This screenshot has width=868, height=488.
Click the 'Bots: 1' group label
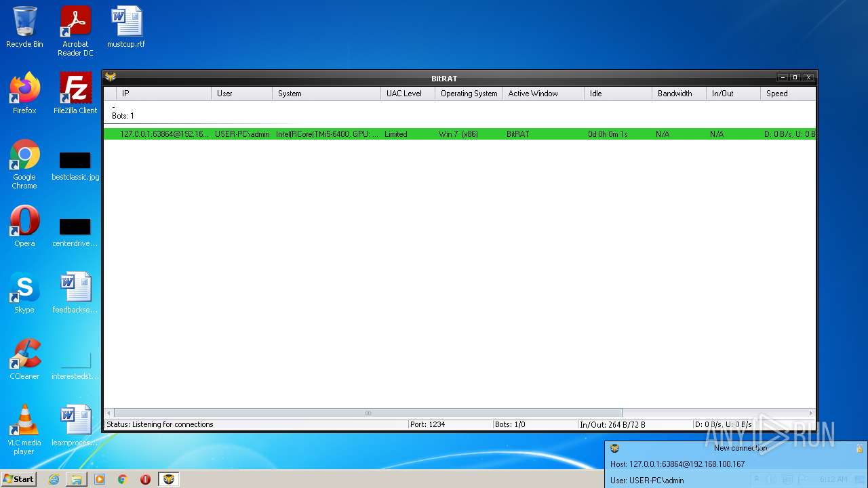click(x=123, y=116)
